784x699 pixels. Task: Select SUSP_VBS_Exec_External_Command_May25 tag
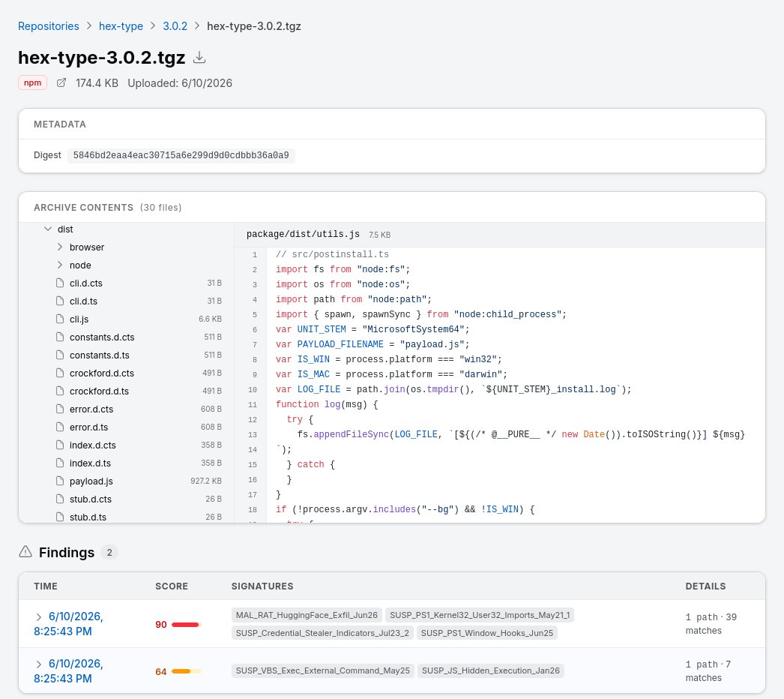tap(322, 670)
